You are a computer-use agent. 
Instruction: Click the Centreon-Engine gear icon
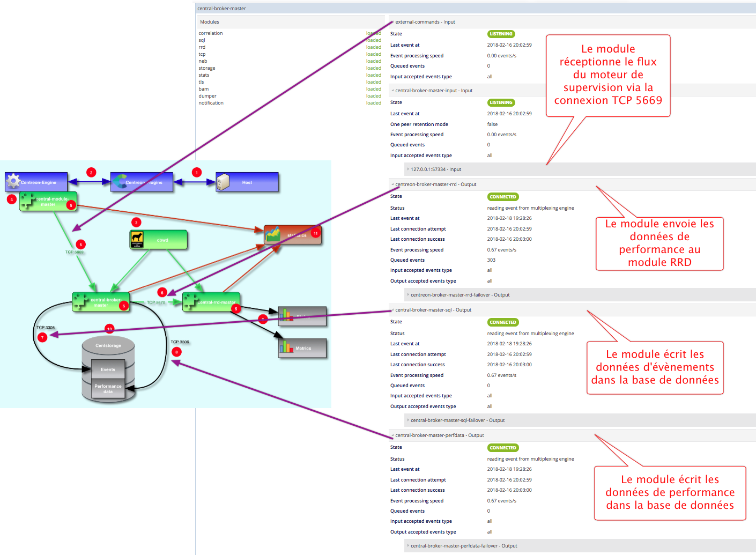[x=13, y=182]
